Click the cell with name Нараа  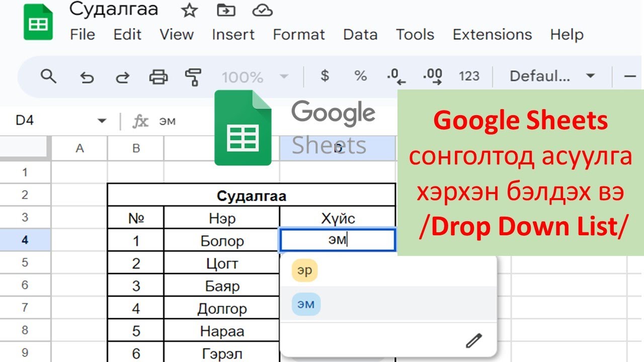[222, 331]
